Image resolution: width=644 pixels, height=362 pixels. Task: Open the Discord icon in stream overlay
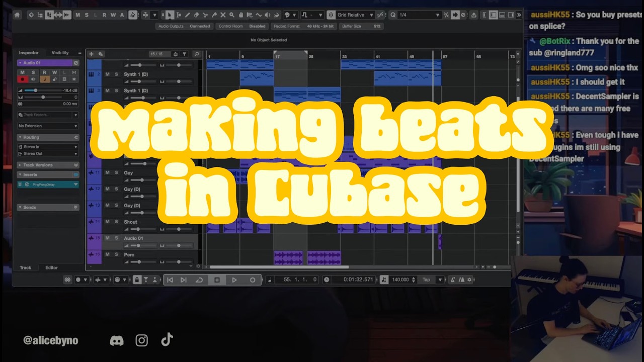point(117,340)
